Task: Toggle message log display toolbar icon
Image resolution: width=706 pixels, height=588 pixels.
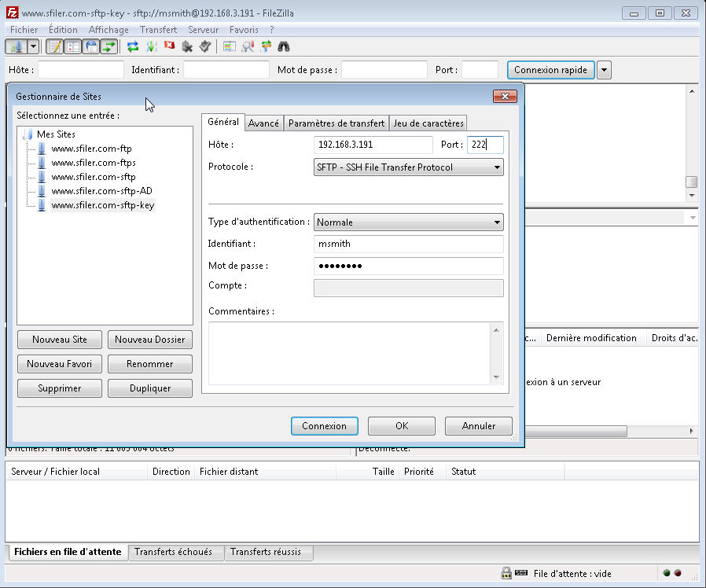Action: 55,46
